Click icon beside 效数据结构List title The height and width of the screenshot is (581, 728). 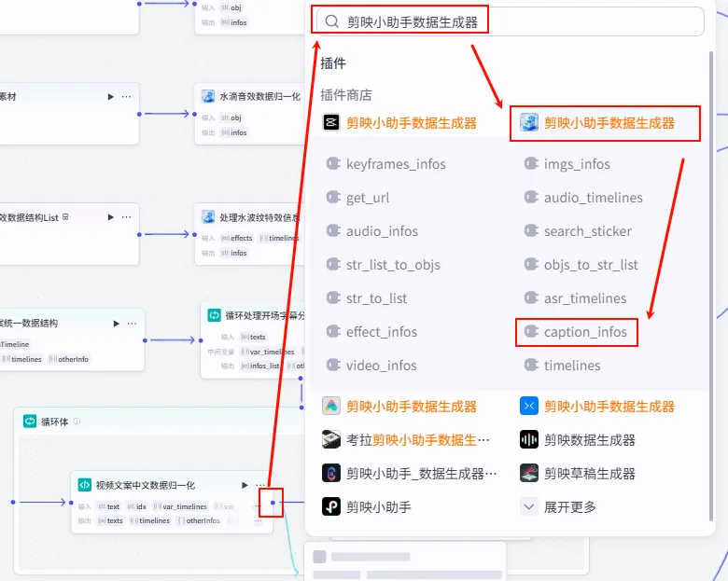(x=65, y=216)
